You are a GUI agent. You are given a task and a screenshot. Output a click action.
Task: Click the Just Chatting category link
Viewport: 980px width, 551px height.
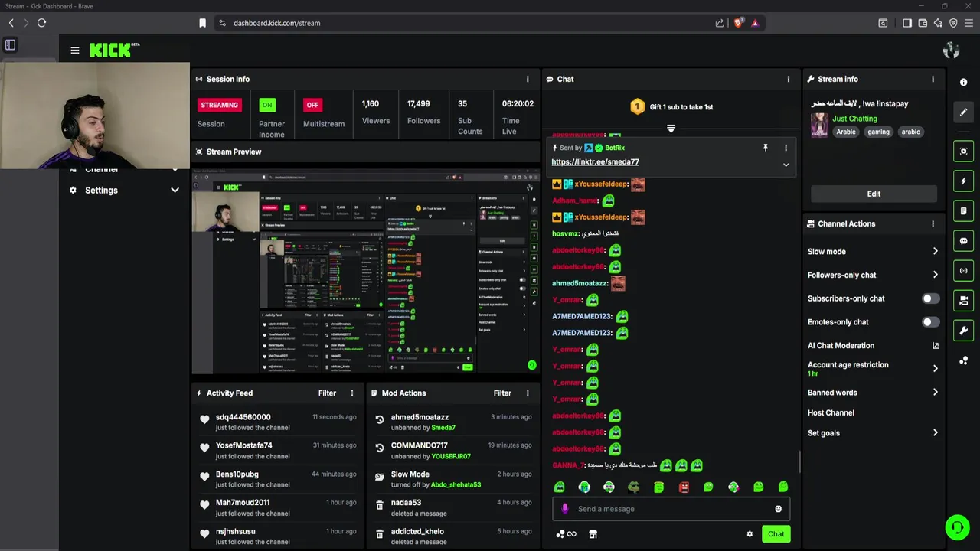point(854,119)
